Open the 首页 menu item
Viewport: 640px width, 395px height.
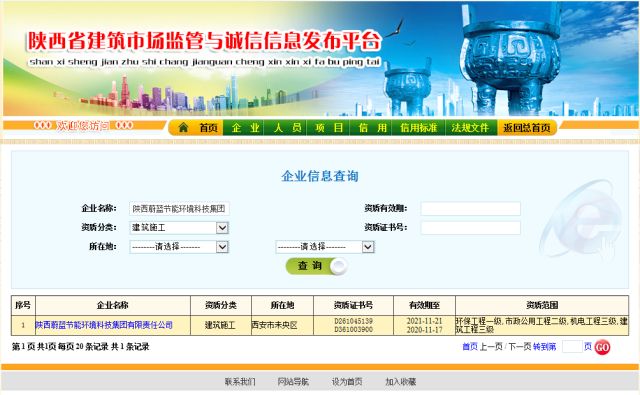click(x=208, y=128)
